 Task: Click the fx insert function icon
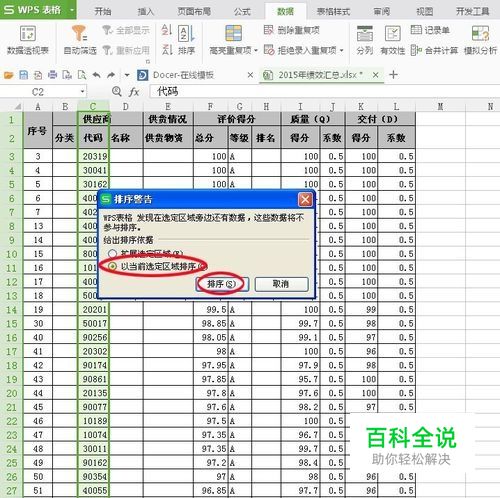pyautogui.click(x=134, y=92)
